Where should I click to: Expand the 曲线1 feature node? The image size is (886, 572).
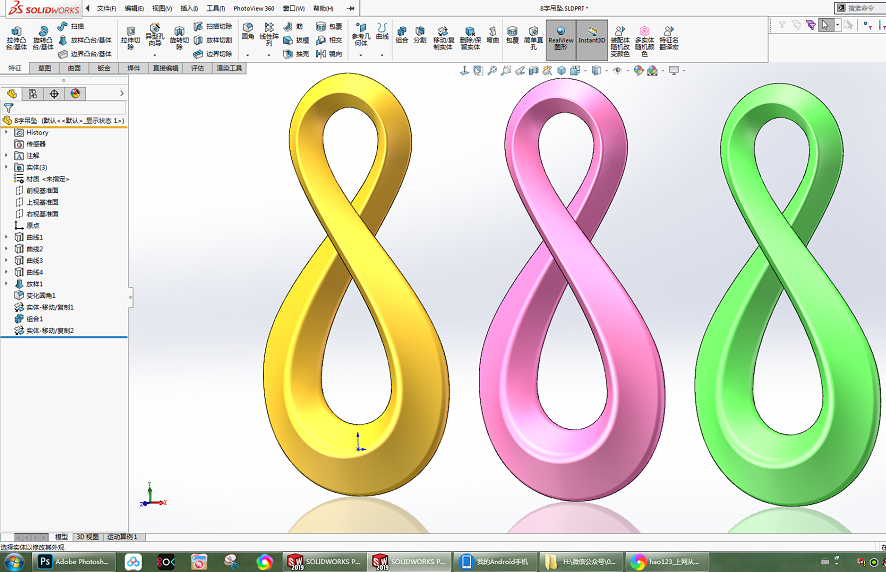pos(7,237)
